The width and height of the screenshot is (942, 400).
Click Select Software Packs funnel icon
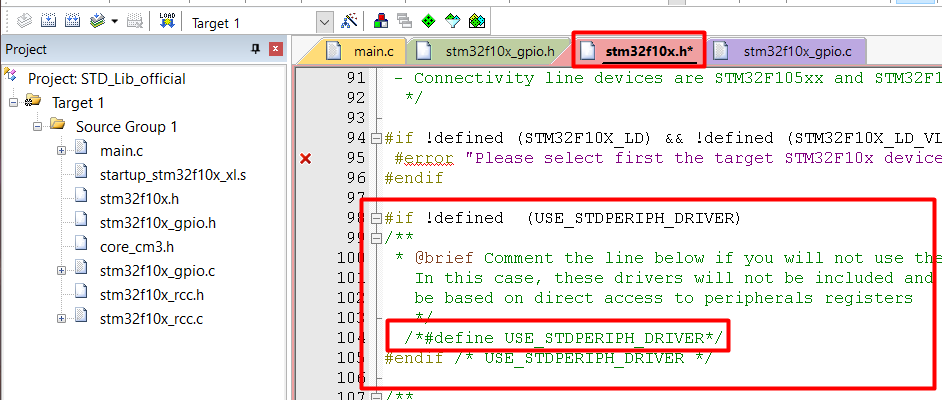tap(452, 22)
